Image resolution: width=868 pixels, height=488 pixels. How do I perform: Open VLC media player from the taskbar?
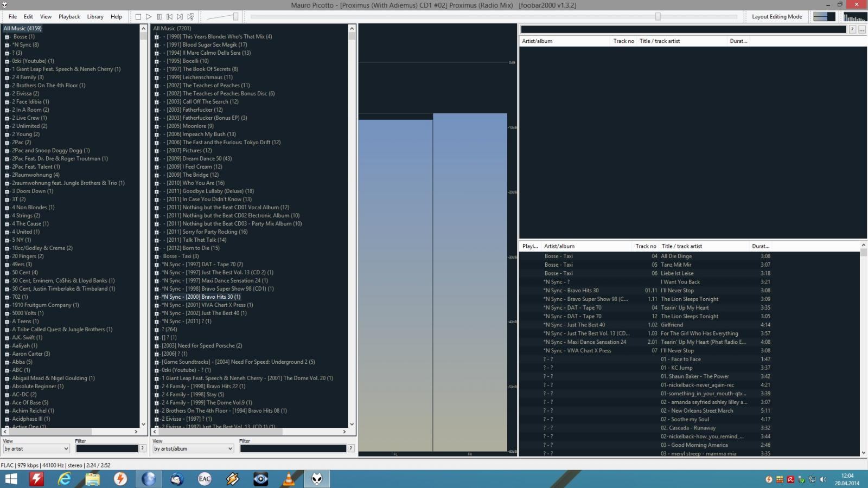point(289,479)
